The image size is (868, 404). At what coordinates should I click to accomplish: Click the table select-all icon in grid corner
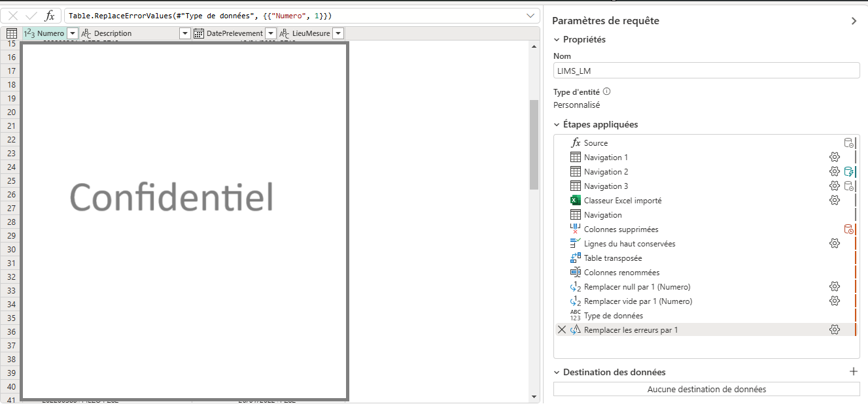click(x=11, y=33)
